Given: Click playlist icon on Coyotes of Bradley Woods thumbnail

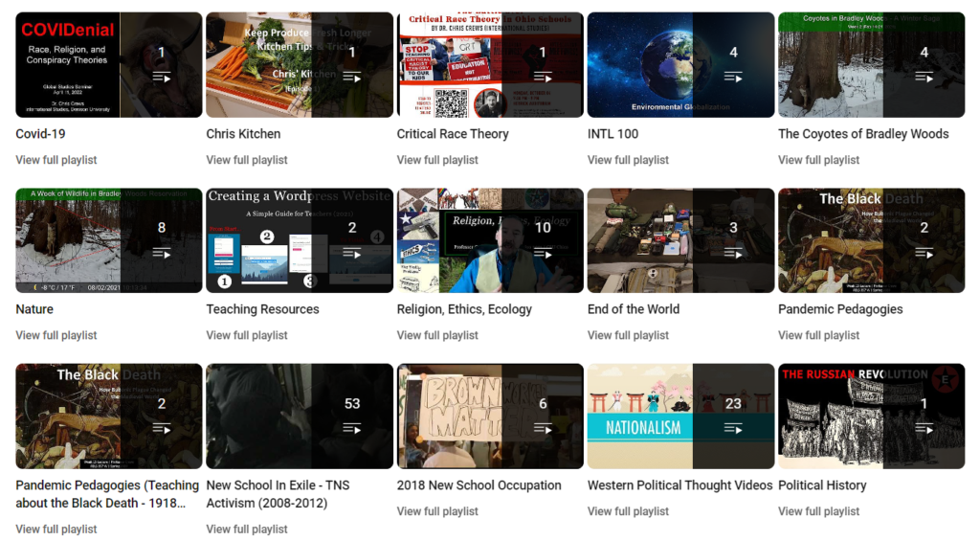Looking at the screenshot, I should click(x=924, y=78).
